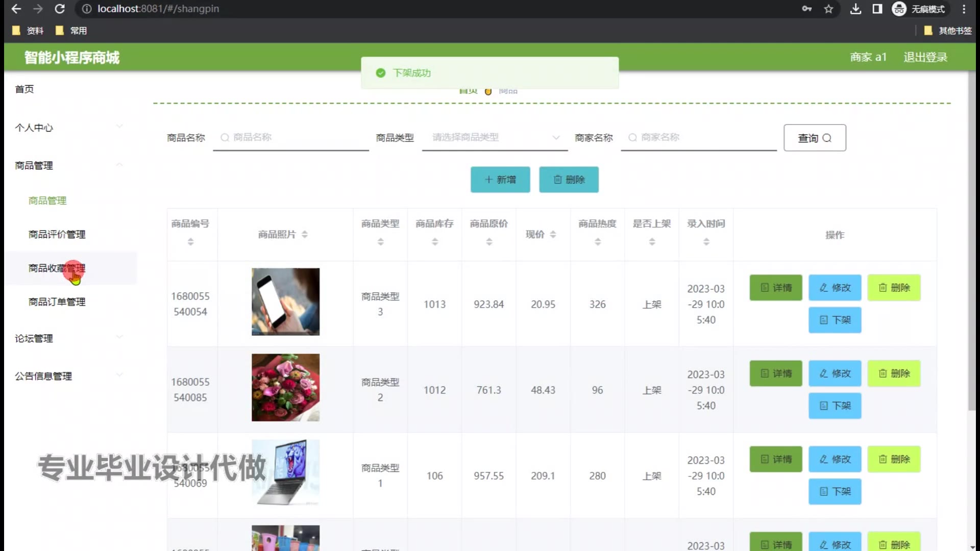
Task: Bookmark page using star icon
Action: (828, 9)
